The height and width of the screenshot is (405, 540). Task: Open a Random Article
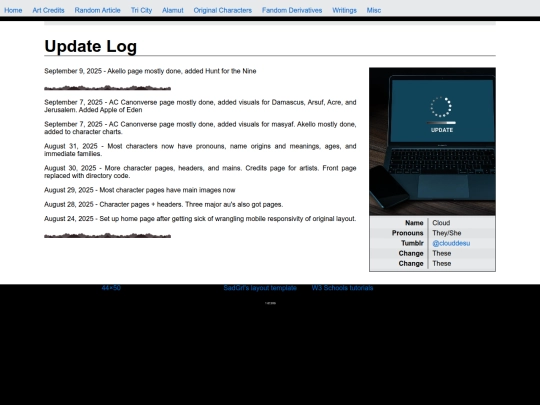(97, 10)
